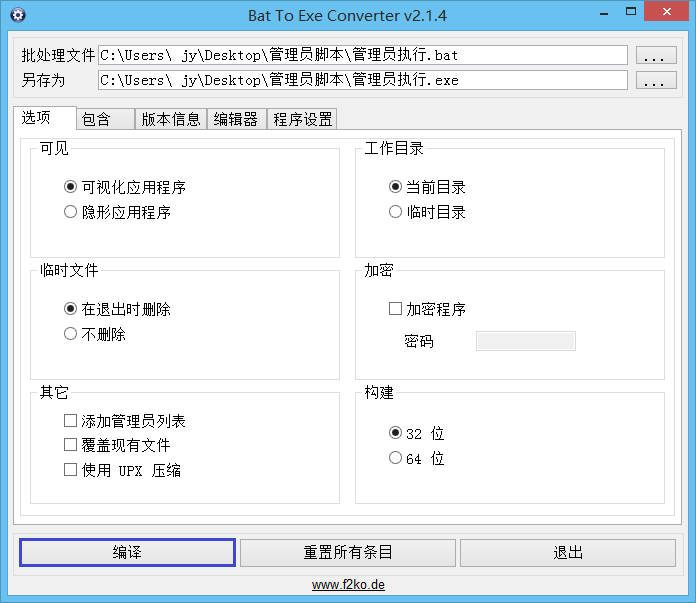Click the 退出 button

pyautogui.click(x=568, y=552)
